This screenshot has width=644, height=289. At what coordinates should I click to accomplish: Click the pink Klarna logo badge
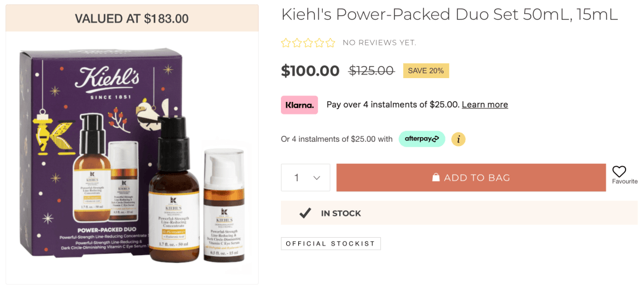point(299,105)
